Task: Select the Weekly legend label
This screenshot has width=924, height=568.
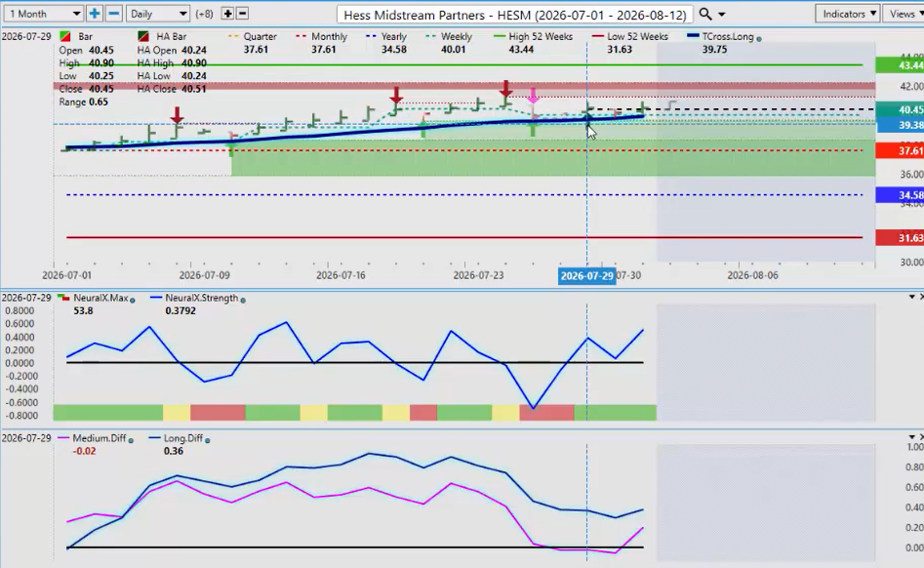Action: coord(457,36)
